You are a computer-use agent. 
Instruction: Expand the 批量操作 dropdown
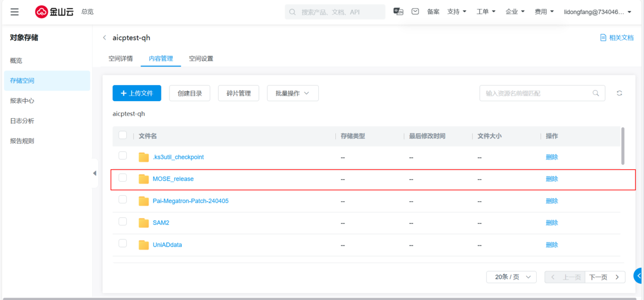tap(293, 93)
